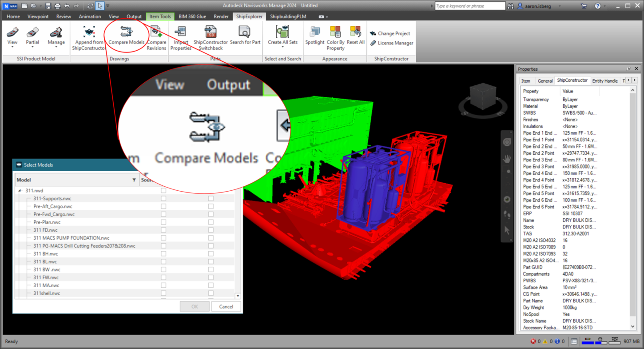Click the Import Properties icon
This screenshot has height=349, width=644.
181,32
